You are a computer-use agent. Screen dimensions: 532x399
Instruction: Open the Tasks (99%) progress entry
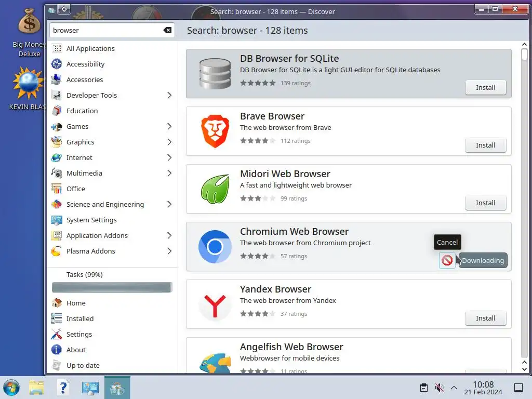pyautogui.click(x=85, y=274)
